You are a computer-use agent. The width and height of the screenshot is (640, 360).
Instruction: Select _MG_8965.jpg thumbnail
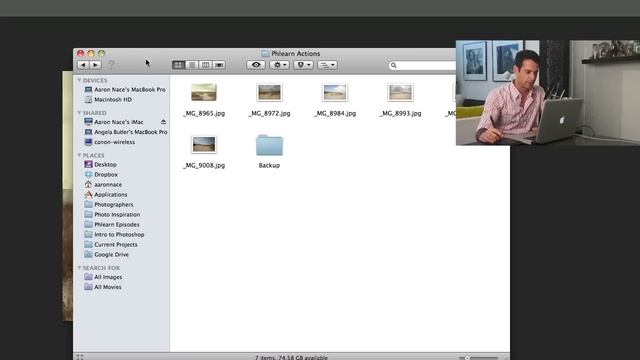pyautogui.click(x=204, y=93)
